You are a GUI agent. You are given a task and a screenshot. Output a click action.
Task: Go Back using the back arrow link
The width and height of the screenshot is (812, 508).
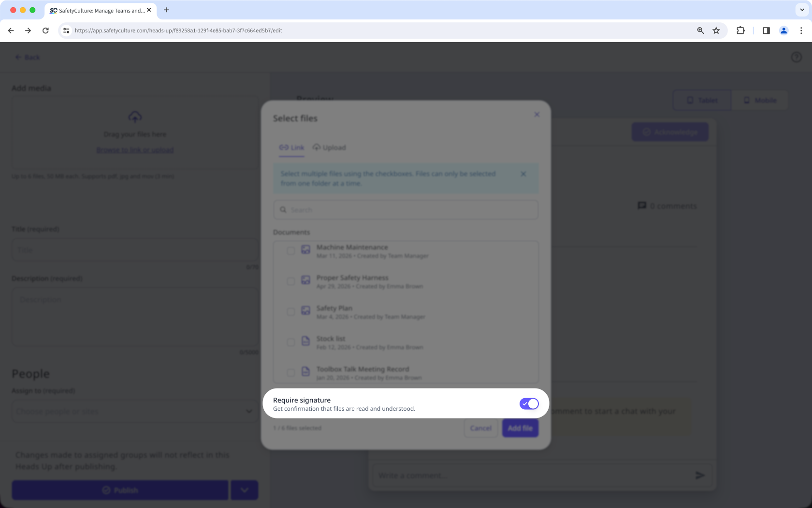tap(27, 57)
